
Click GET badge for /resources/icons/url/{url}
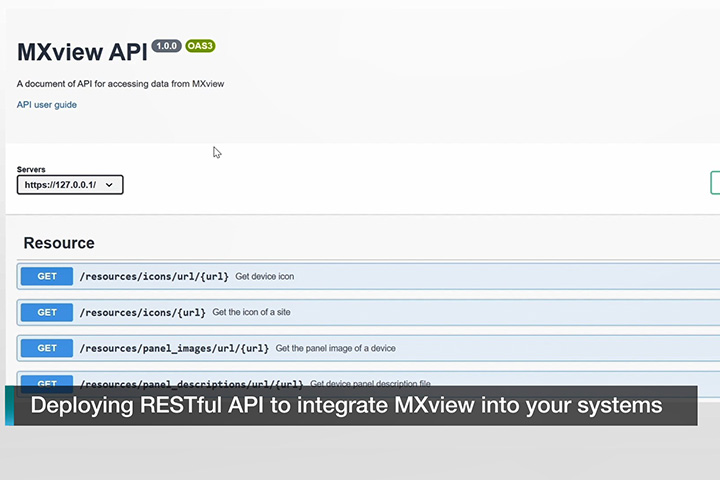pyautogui.click(x=47, y=276)
